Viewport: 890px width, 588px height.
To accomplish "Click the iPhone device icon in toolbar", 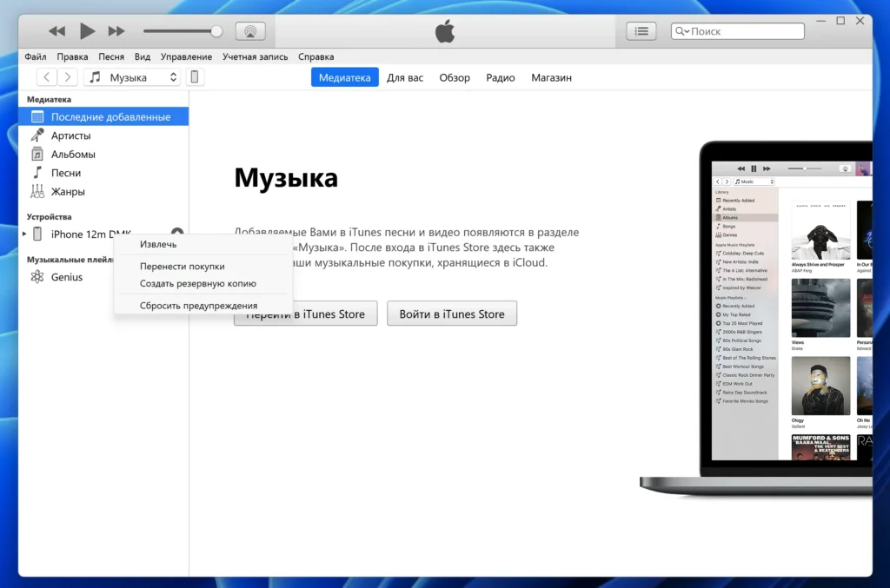I will 194,77.
